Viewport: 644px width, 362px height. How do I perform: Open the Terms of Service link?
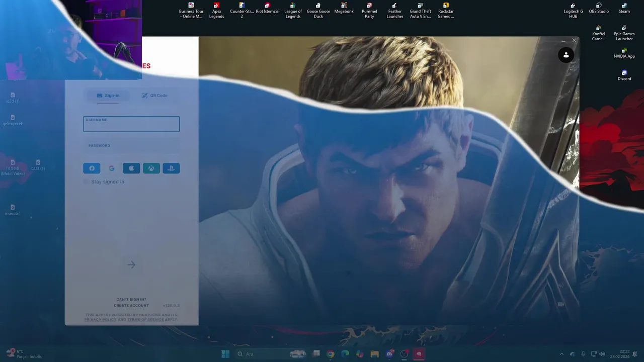[145, 320]
